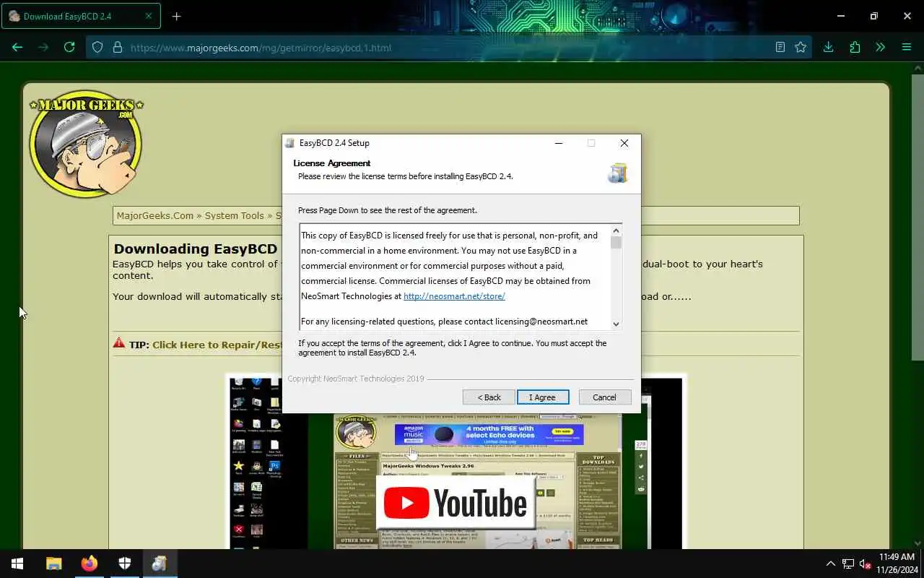Viewport: 924px width, 578px height.
Task: Open the neosmart.net/store link
Action: coord(454,296)
